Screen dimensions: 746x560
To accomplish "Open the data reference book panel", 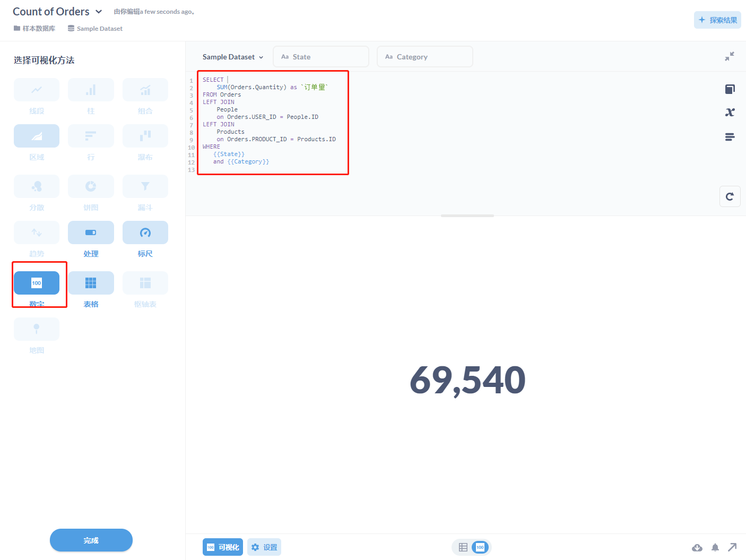I will point(730,89).
